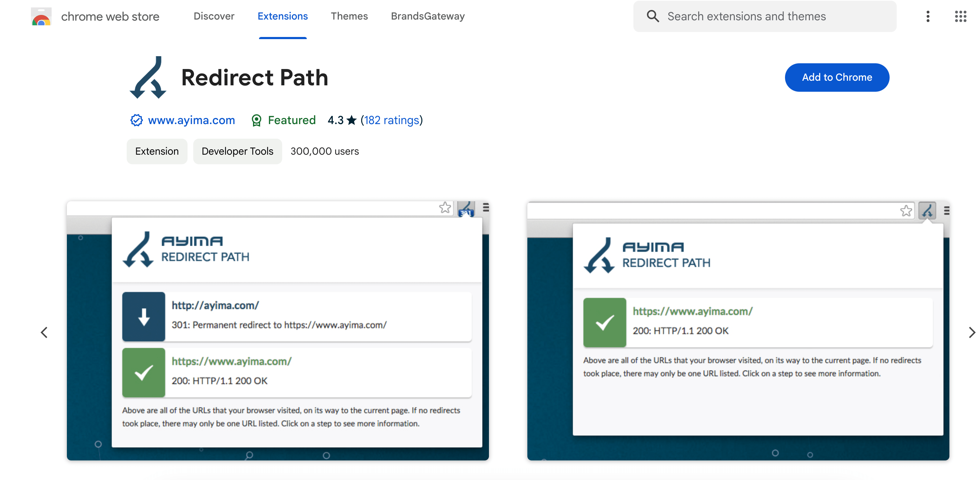The image size is (980, 480).
Task: Click the https://www.ayima.com/ URL in first screenshot
Action: click(231, 362)
